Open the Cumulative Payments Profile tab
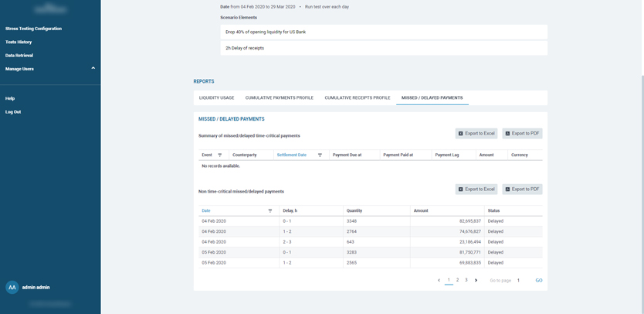 [x=279, y=98]
